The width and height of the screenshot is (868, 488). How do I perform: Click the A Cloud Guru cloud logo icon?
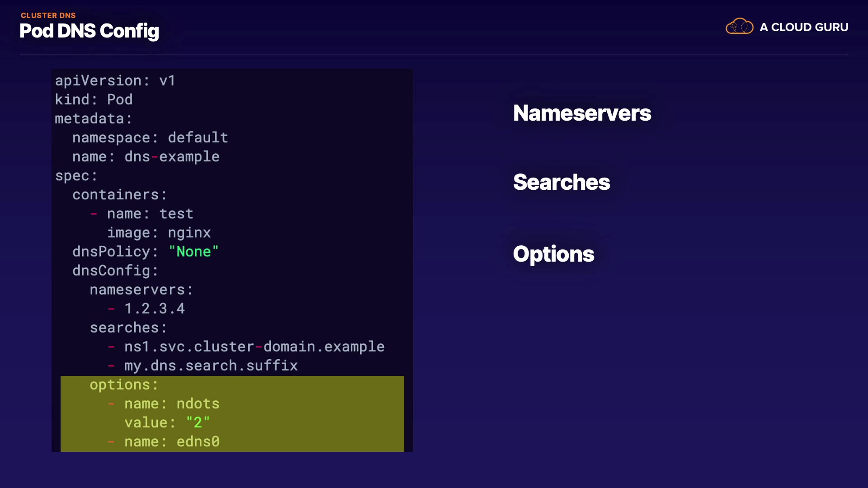point(739,27)
